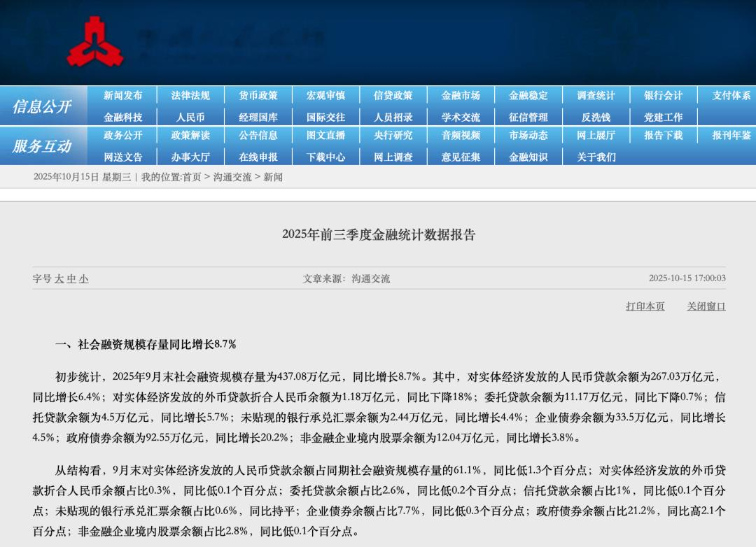Click the 人民币 menu entry
The height and width of the screenshot is (547, 756).
[x=190, y=118]
